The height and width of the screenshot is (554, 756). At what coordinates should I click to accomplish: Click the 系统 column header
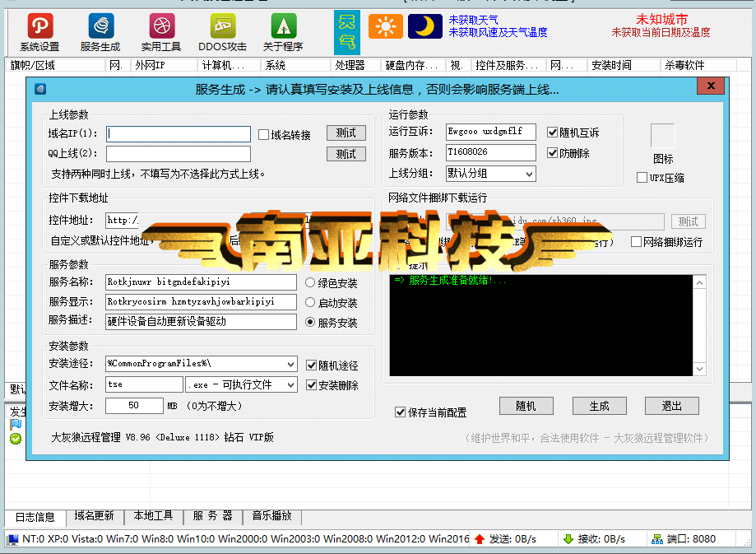click(x=296, y=65)
